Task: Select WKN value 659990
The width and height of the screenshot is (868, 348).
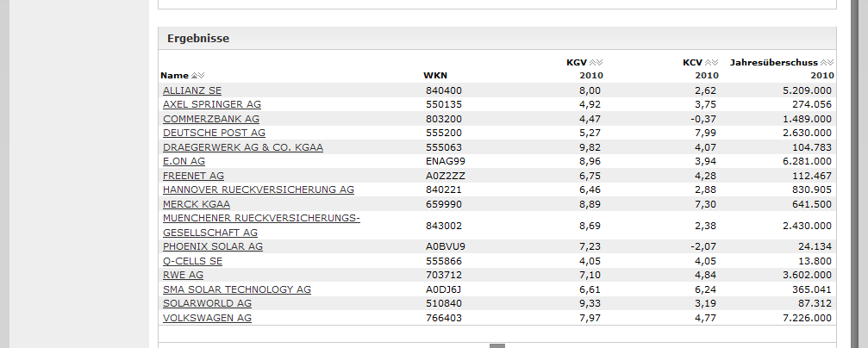Action: pyautogui.click(x=443, y=204)
